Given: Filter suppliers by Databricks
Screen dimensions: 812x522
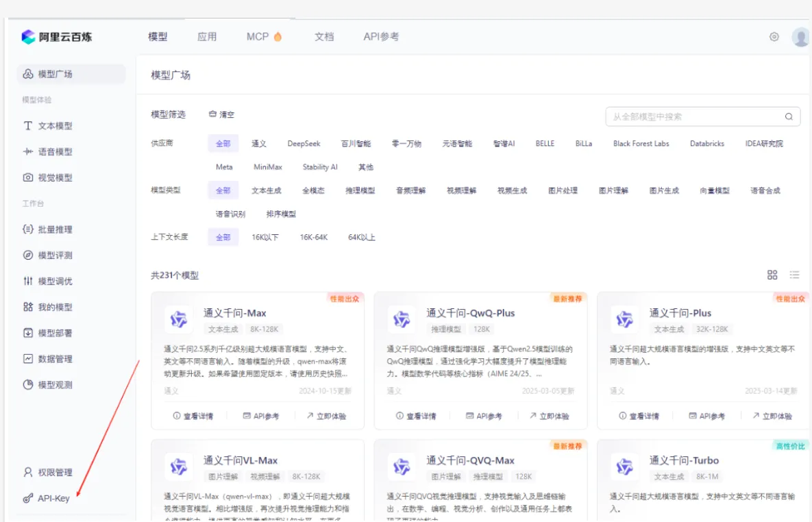Looking at the screenshot, I should (707, 143).
